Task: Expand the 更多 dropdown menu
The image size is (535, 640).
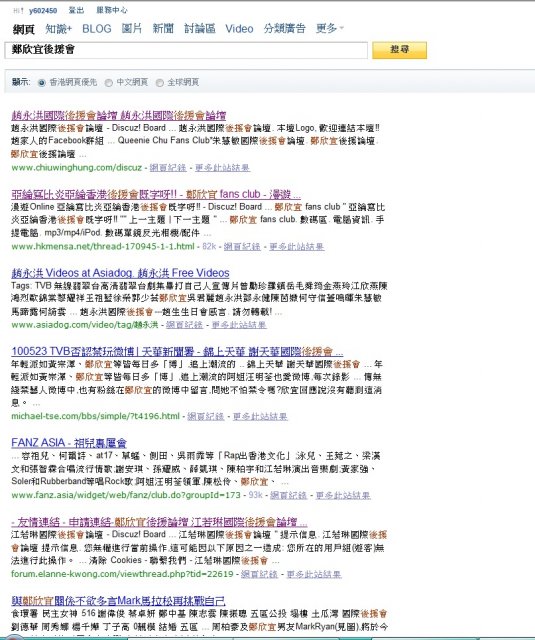Action: tap(330, 28)
